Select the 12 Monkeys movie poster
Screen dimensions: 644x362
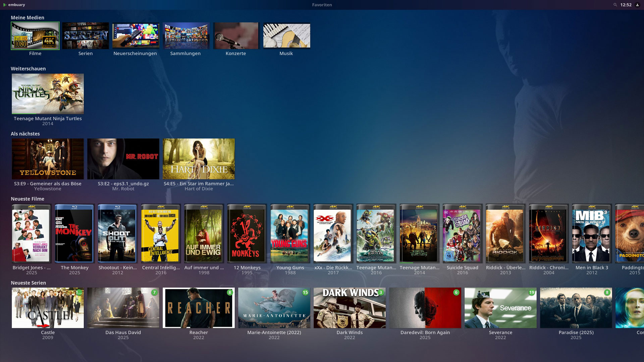(x=247, y=234)
